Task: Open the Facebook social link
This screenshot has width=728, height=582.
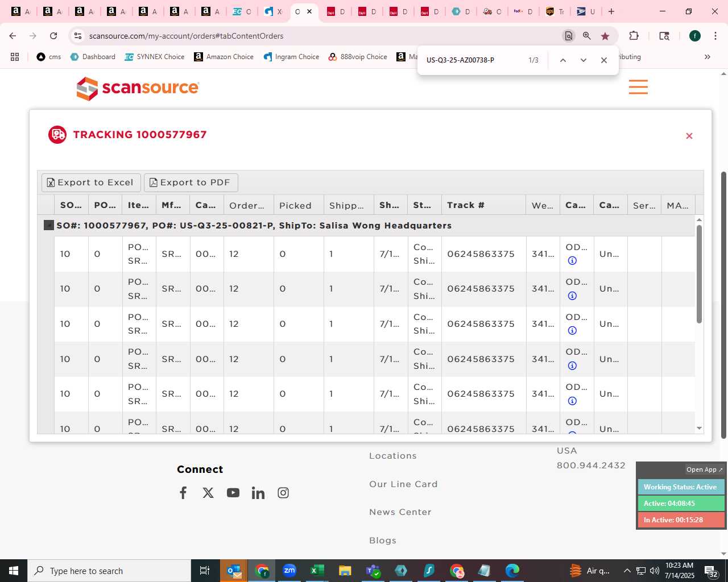Action: point(183,493)
